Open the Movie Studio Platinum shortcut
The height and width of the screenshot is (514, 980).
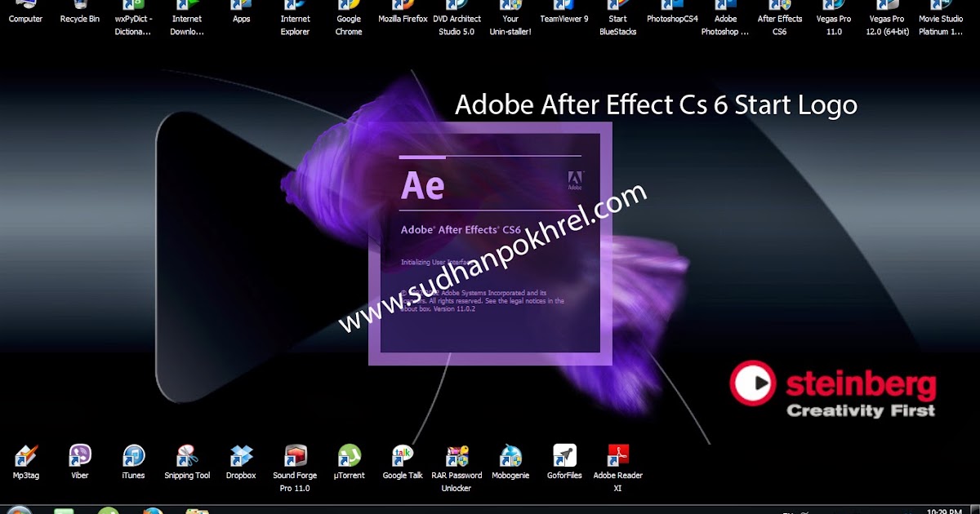[941, 18]
